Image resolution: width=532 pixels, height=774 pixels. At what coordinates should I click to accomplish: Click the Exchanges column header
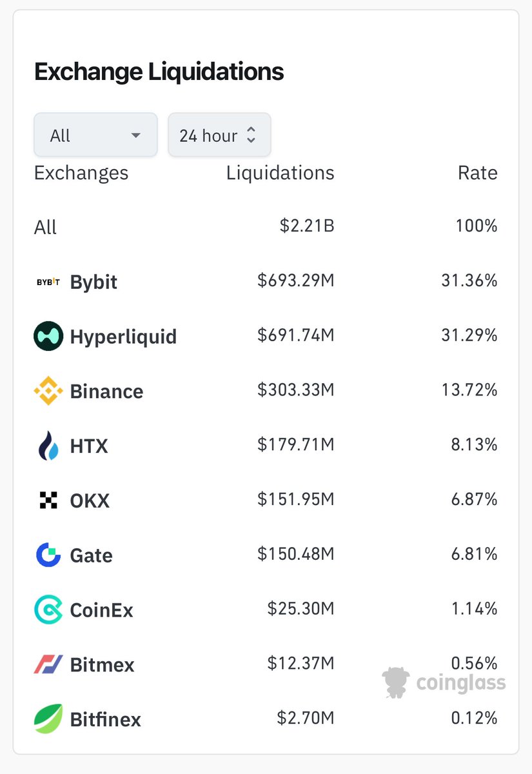81,173
